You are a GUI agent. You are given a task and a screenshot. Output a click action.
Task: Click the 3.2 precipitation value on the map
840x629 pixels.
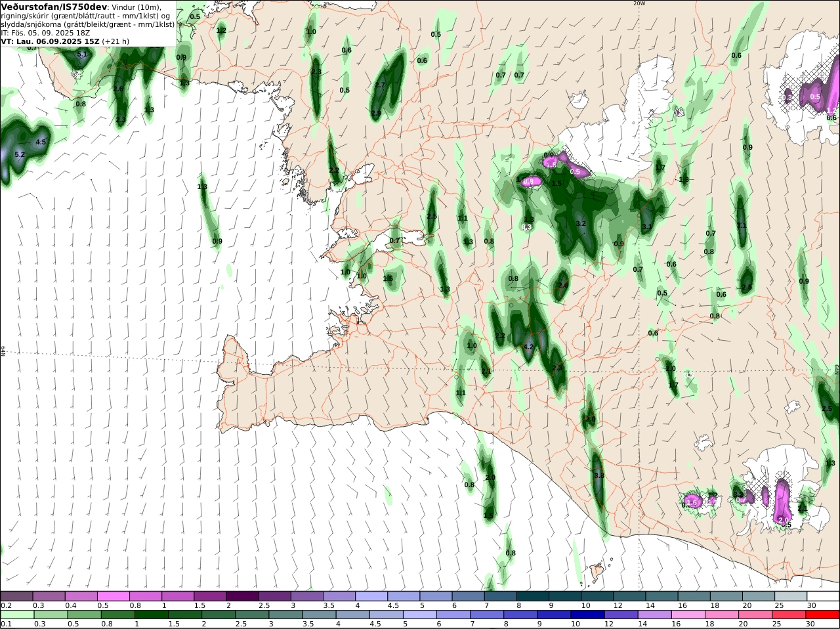pos(581,224)
